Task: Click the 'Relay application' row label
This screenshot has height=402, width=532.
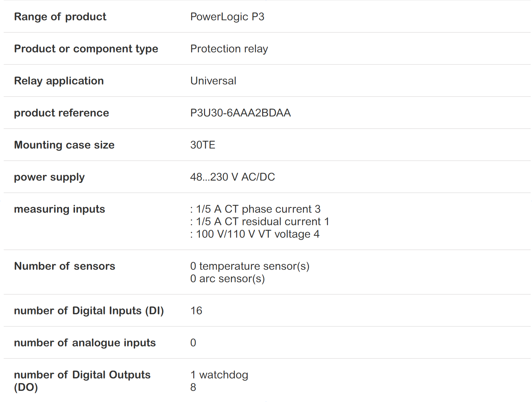Action: 59,81
